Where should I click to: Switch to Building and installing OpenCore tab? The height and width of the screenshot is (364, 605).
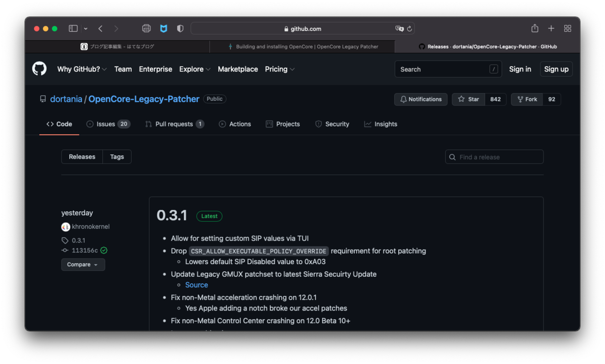[x=302, y=46]
